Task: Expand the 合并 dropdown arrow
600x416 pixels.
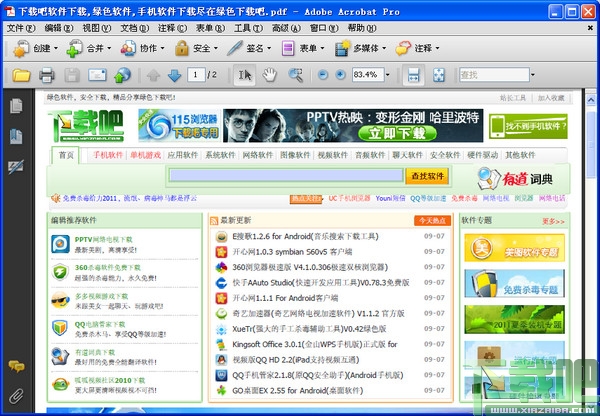Action: 109,48
